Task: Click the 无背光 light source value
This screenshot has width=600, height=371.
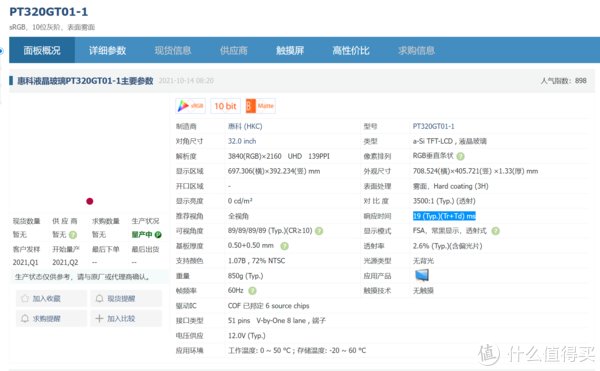Action: coord(423,261)
